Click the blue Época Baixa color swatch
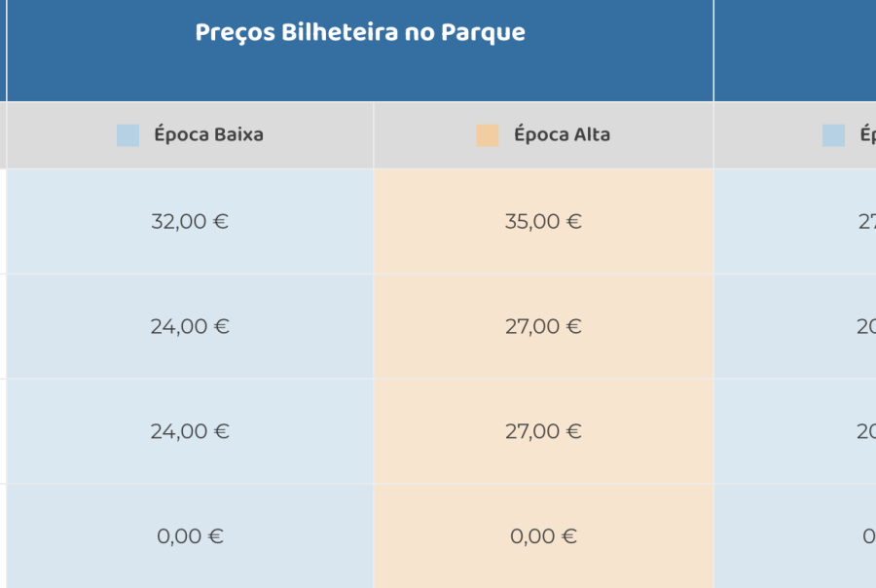Image resolution: width=876 pixels, height=588 pixels. [x=128, y=135]
